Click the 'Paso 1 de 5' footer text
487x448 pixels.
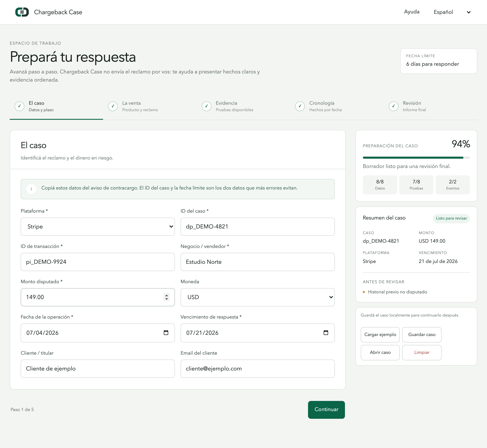pyautogui.click(x=22, y=409)
